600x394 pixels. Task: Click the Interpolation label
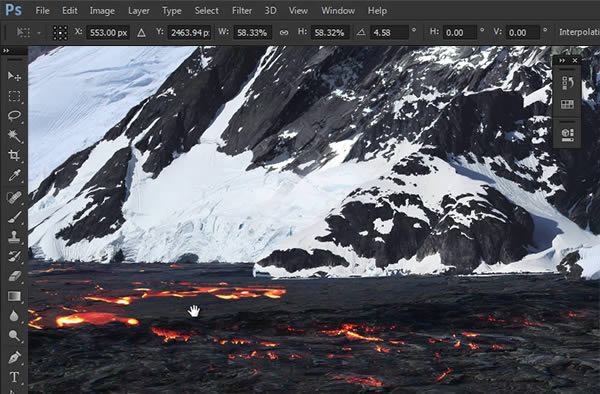(579, 32)
